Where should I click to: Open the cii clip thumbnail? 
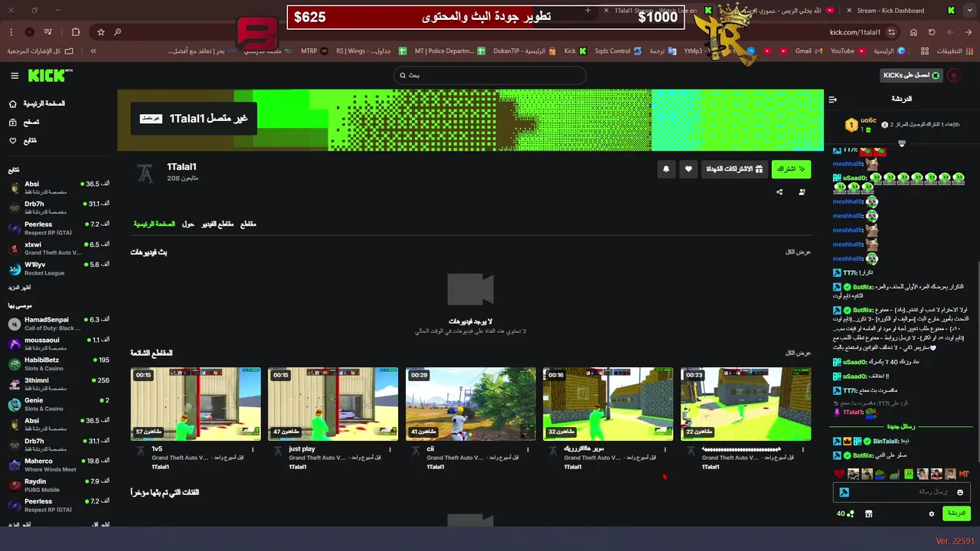tap(471, 404)
